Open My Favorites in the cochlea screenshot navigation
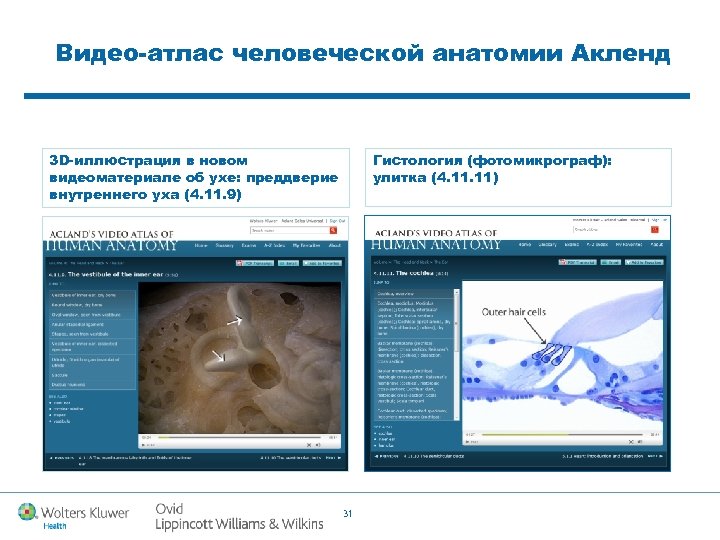 click(x=629, y=245)
